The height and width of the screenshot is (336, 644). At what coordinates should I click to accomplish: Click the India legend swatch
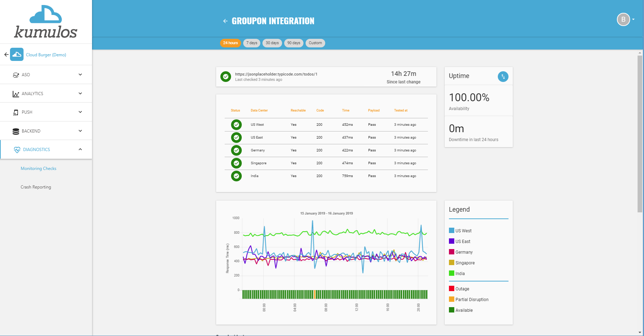click(451, 273)
